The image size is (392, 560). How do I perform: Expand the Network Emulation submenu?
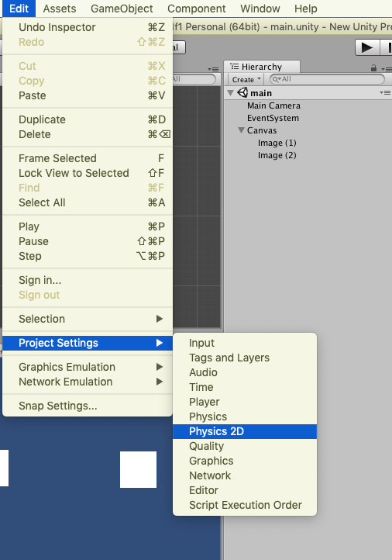tap(88, 382)
